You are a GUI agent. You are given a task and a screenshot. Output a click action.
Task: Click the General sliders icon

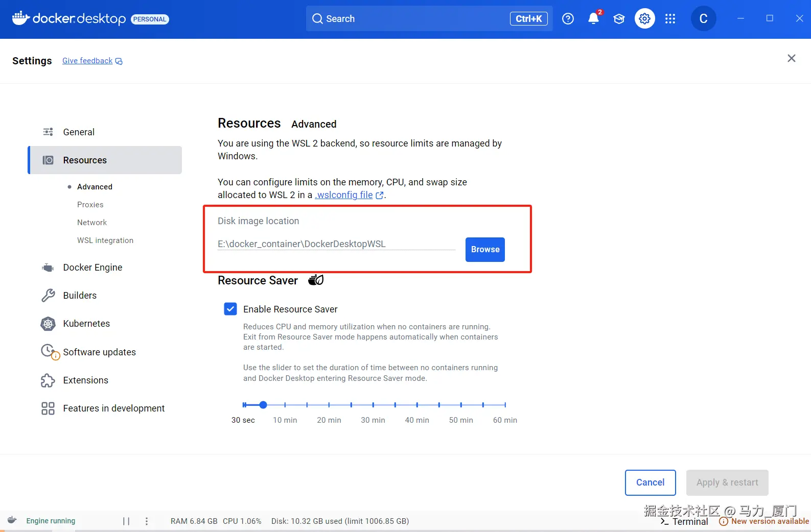click(x=48, y=132)
